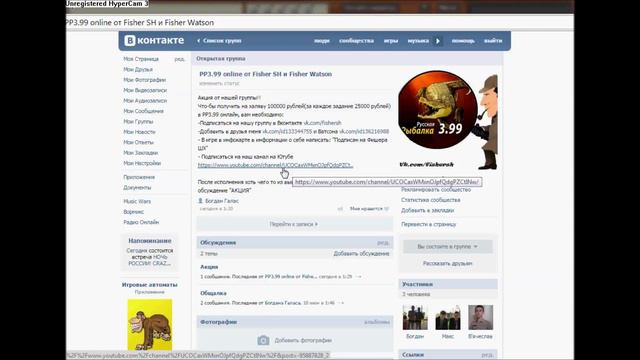Open 'Документы' in sidebar
The image size is (640, 360).
[x=137, y=188]
